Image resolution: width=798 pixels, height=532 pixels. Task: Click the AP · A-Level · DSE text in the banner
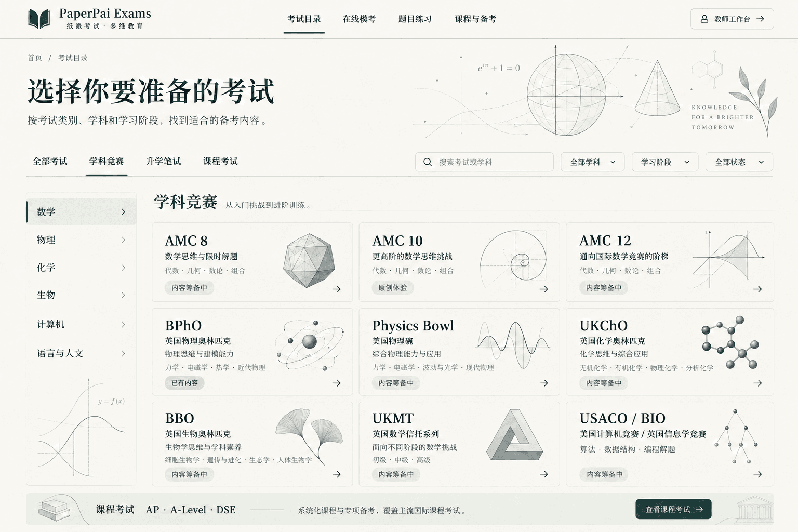click(191, 510)
